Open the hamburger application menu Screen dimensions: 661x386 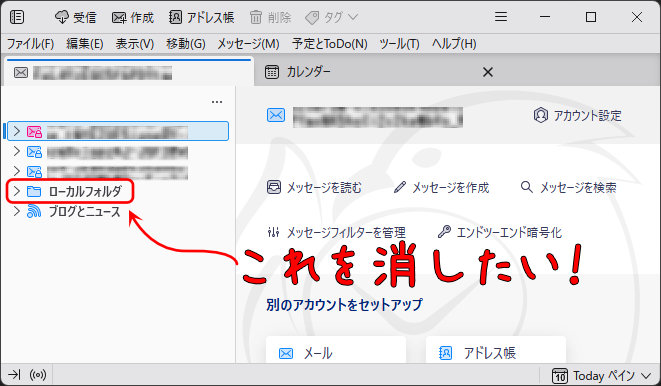point(501,17)
